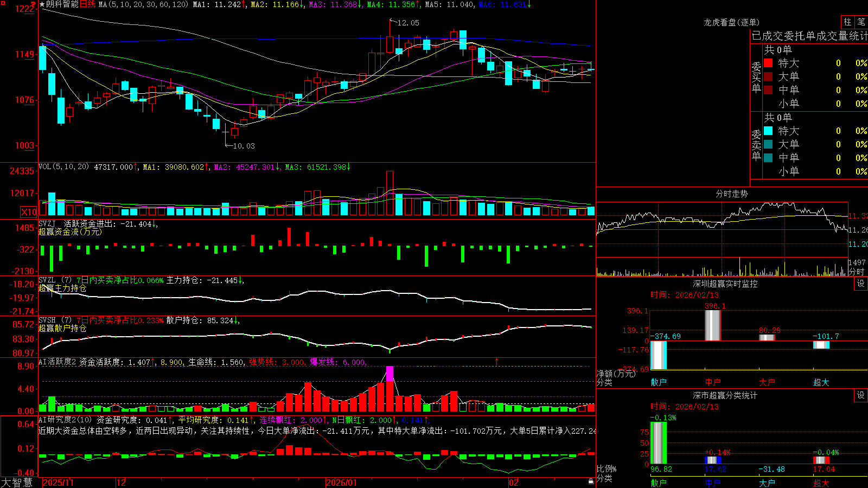
Task: Click the dark red 大单 buy-order color square
Action: click(x=768, y=76)
